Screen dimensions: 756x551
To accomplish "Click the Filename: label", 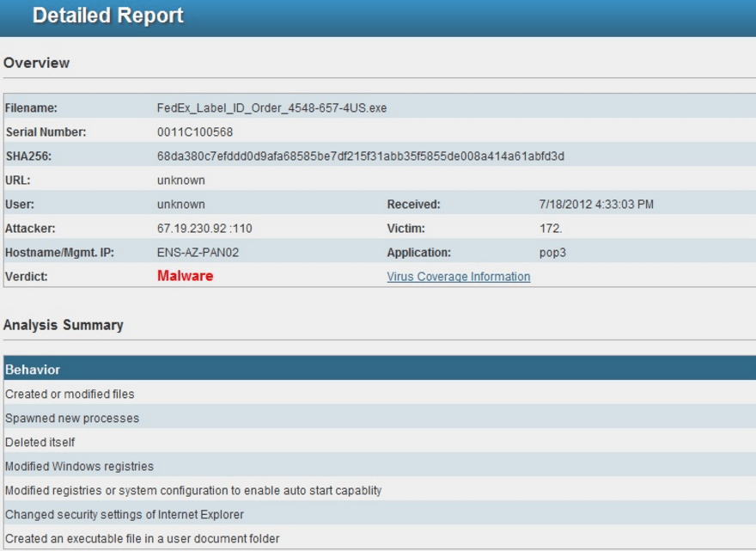I will 31,108.
